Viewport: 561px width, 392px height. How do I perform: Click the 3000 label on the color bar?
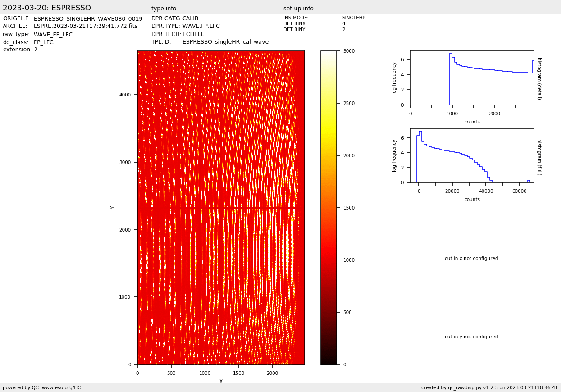[x=349, y=51]
